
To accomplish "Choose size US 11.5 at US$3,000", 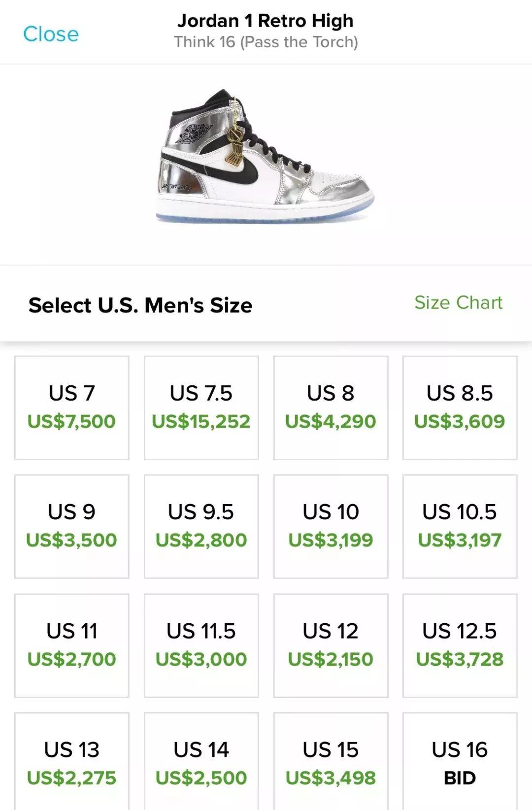I will point(201,646).
